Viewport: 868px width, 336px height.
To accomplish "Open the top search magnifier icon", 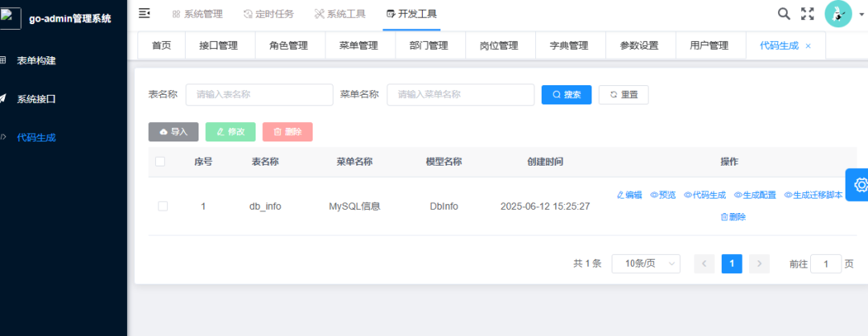I will click(784, 14).
